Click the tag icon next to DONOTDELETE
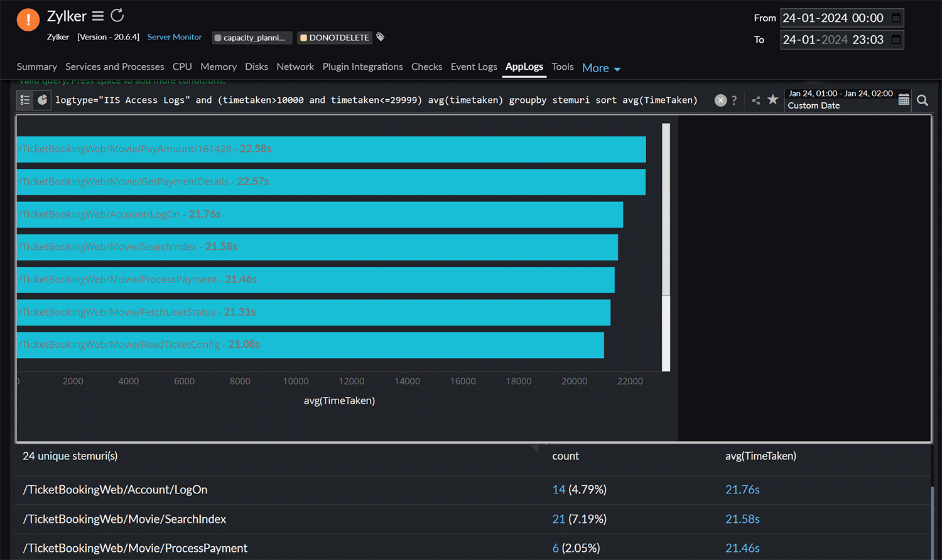The height and width of the screenshot is (560, 942). click(380, 37)
